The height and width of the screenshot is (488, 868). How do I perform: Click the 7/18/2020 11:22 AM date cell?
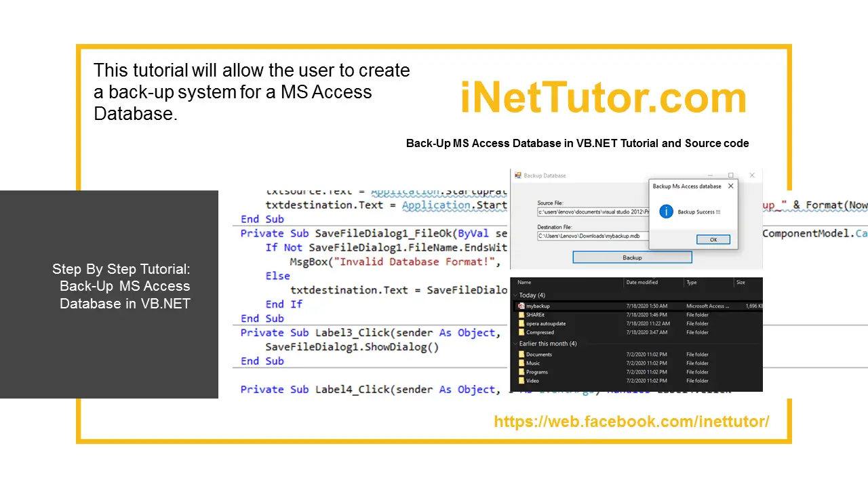[648, 324]
